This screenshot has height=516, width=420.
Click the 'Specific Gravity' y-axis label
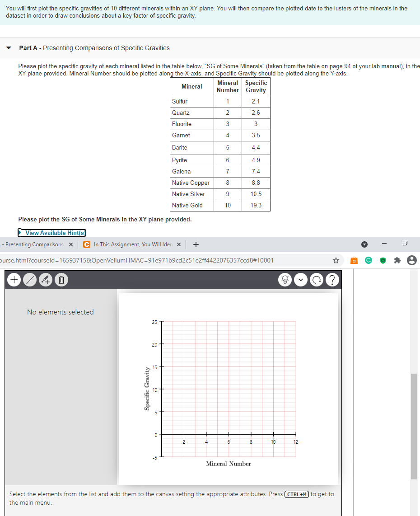pos(147,389)
